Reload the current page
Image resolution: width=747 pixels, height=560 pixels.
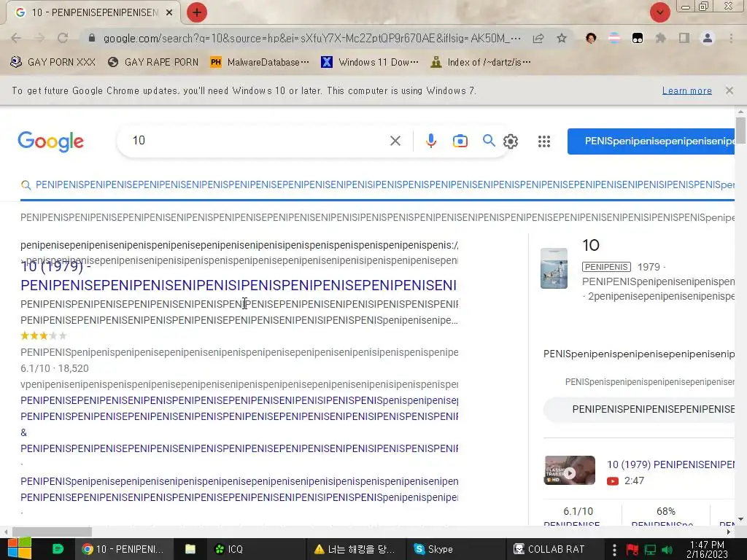63,38
